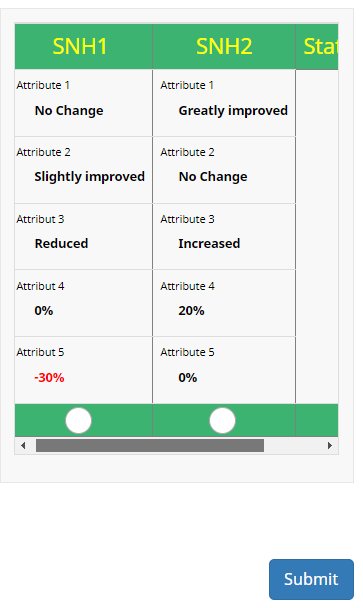Click the right scrollbar arrow
Image resolution: width=363 pixels, height=608 pixels.
click(330, 445)
